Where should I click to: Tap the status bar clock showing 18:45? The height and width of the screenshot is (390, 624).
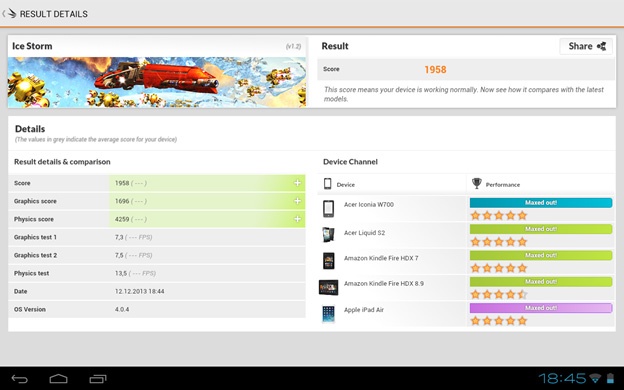pyautogui.click(x=562, y=378)
